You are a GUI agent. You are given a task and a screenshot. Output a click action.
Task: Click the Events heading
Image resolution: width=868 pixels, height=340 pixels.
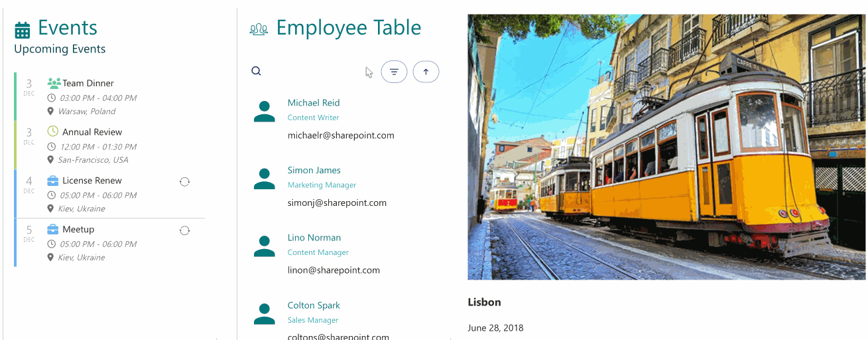pyautogui.click(x=68, y=28)
